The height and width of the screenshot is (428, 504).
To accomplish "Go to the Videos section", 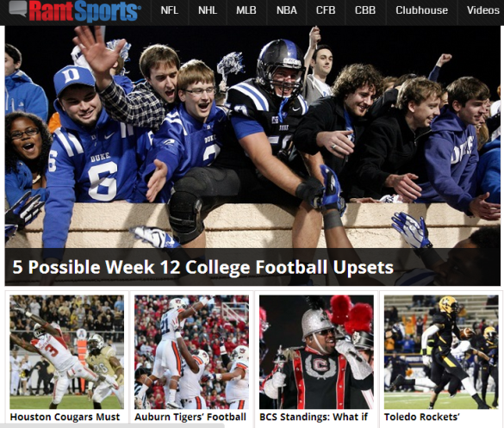I will [482, 10].
